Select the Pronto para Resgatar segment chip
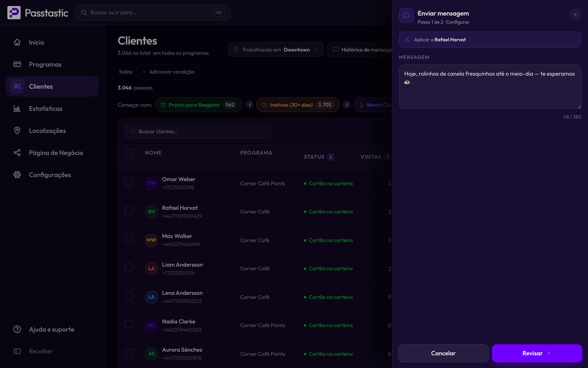This screenshot has height=368, width=588. (199, 105)
